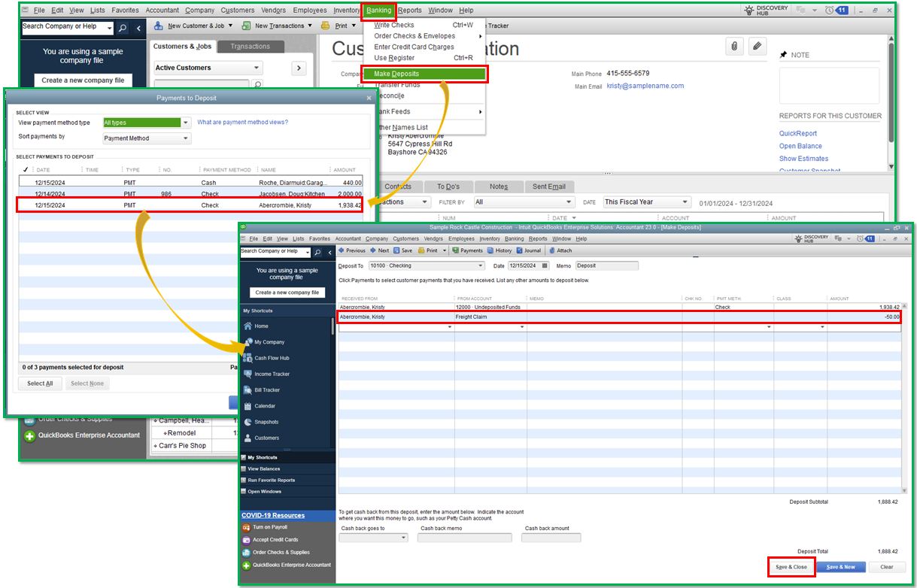Viewport: 917px width, 588px height.
Task: Go to Home shortcut in front sidebar
Action: pyautogui.click(x=256, y=326)
